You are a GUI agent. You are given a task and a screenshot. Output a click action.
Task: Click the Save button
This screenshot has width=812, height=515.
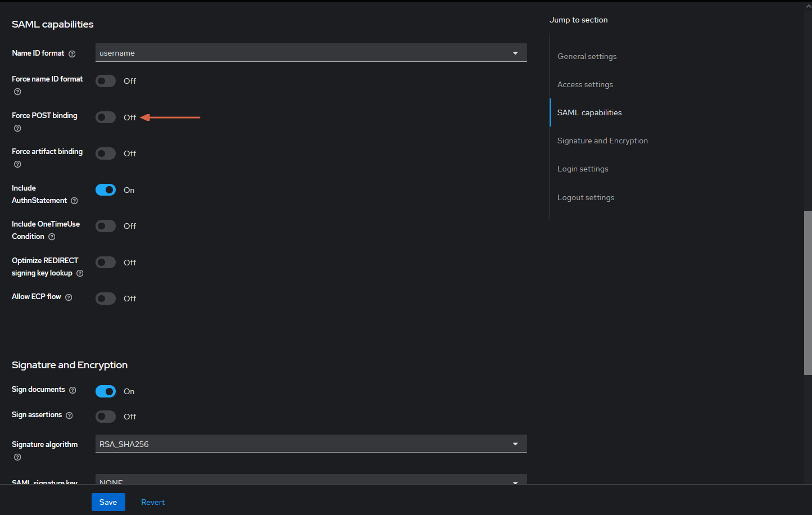click(x=108, y=502)
